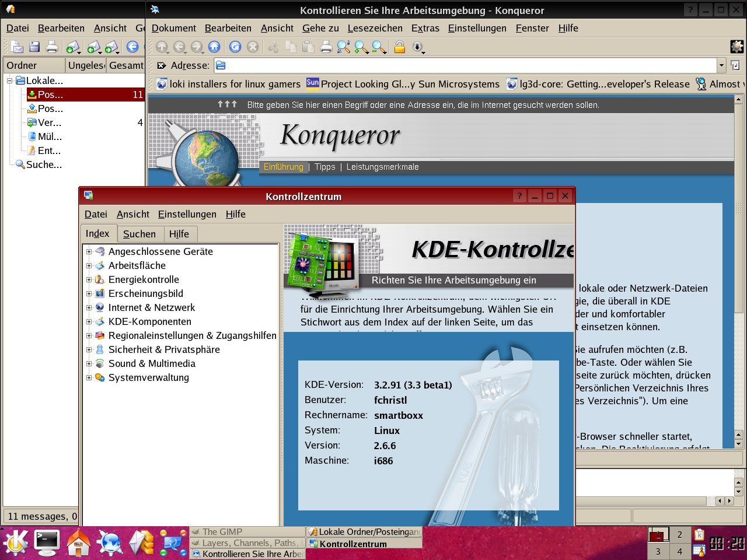Click the blue back arrow in KMail toolbar
Screen dimensions: 747x560
click(x=132, y=47)
